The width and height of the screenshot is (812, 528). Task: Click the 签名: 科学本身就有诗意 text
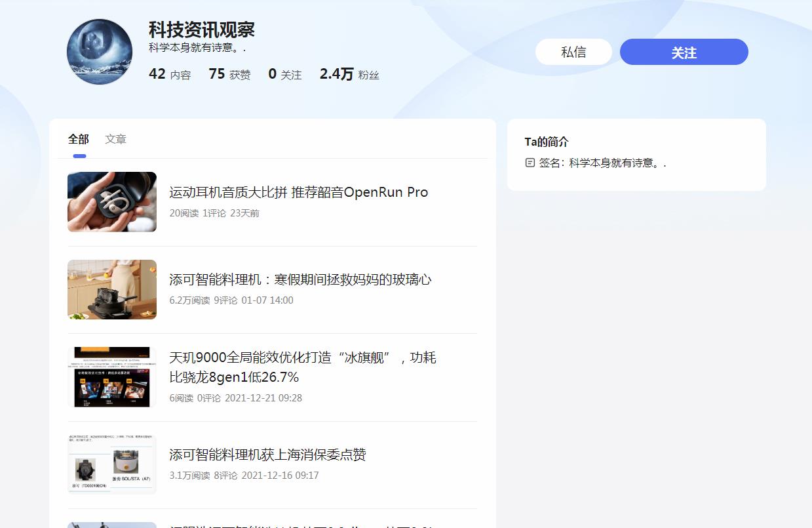click(x=602, y=163)
